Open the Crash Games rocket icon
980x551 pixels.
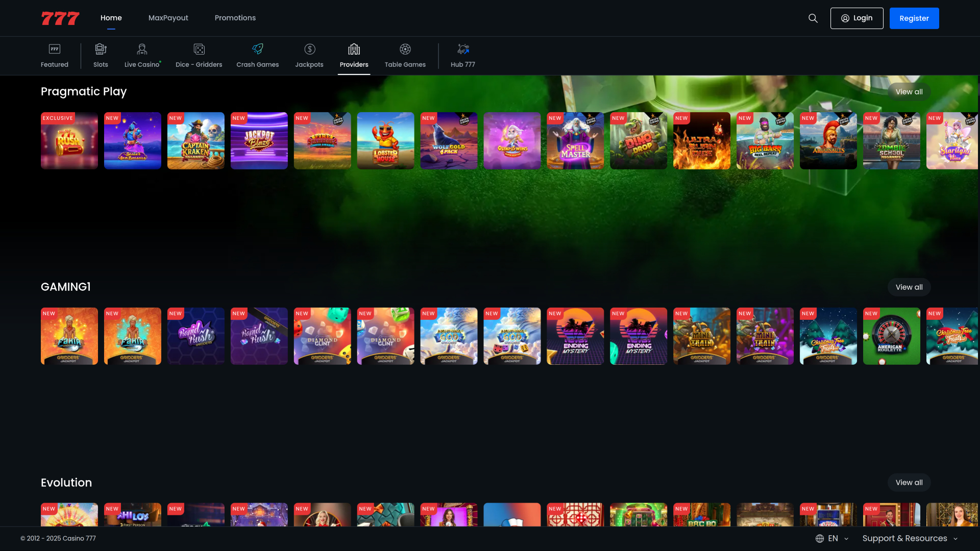point(258,49)
